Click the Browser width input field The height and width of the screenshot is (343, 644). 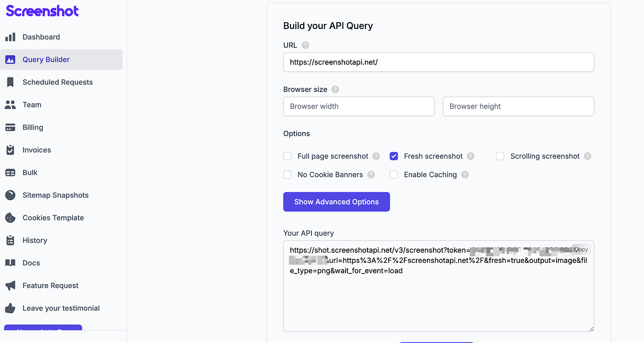pos(359,106)
